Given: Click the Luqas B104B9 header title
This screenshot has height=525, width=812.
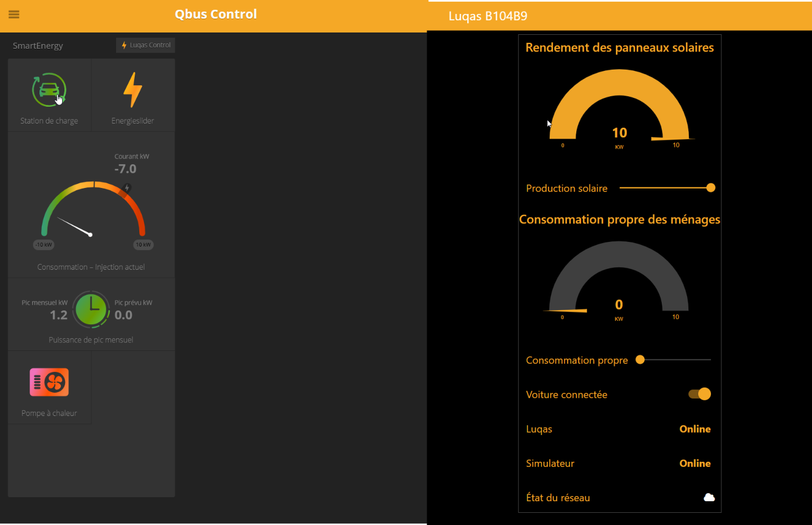Looking at the screenshot, I should [488, 16].
